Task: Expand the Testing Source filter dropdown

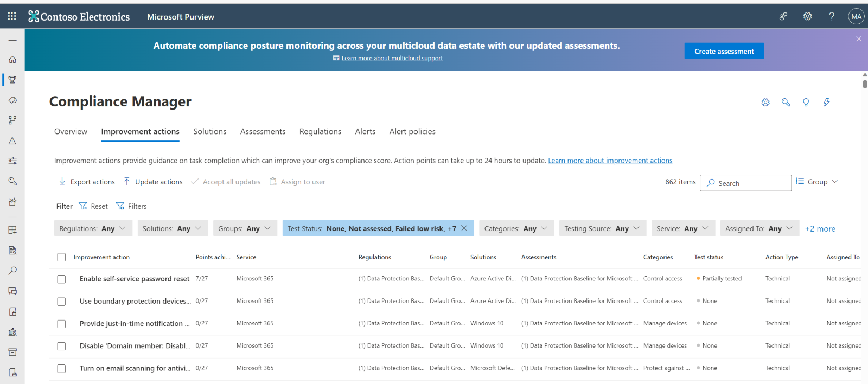Action: tap(602, 228)
